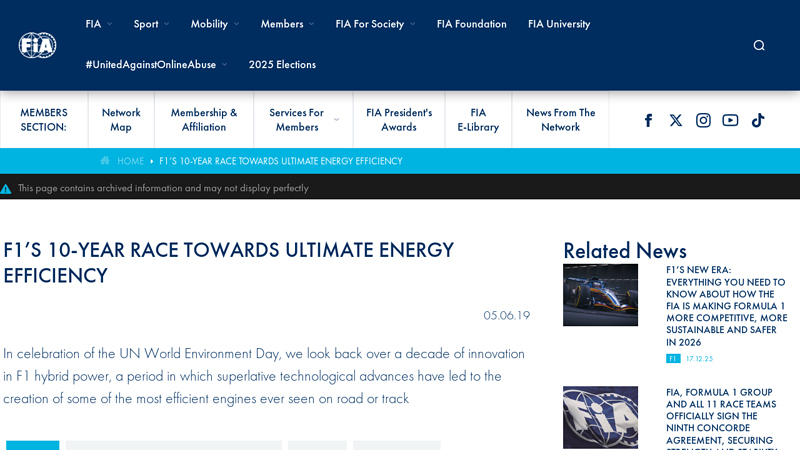Open the FIA flag news thumbnail
Viewport: 800px width, 450px height.
click(600, 417)
